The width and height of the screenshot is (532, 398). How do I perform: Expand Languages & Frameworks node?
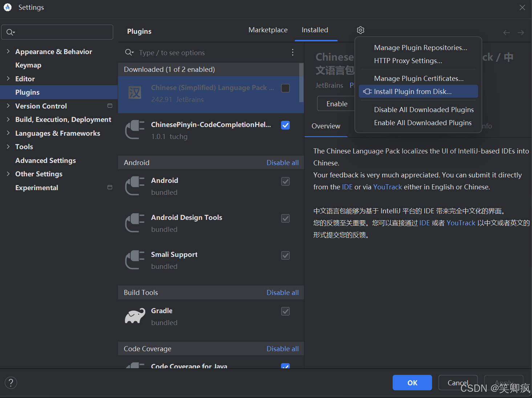8,133
